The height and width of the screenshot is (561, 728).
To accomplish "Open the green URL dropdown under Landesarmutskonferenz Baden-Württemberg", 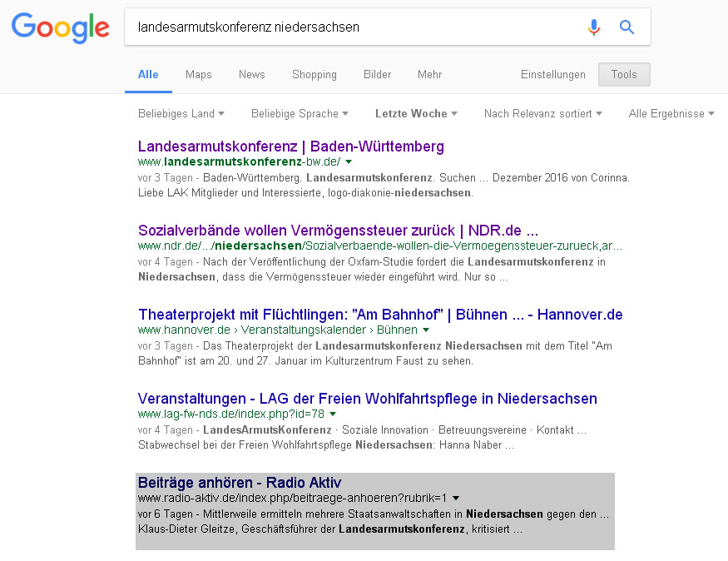I will point(349,162).
